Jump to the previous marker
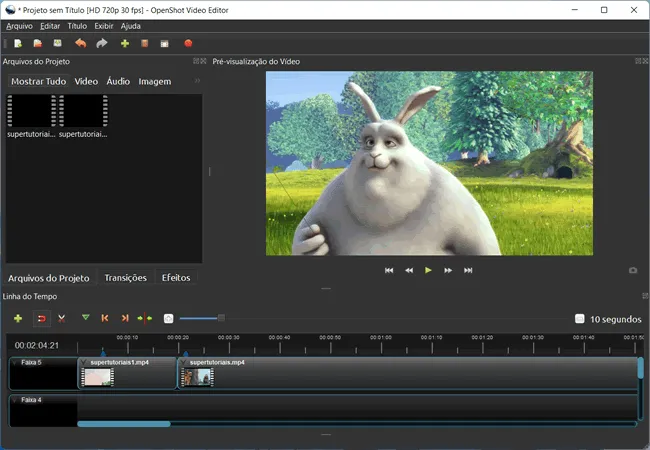650x450 pixels. coord(105,318)
